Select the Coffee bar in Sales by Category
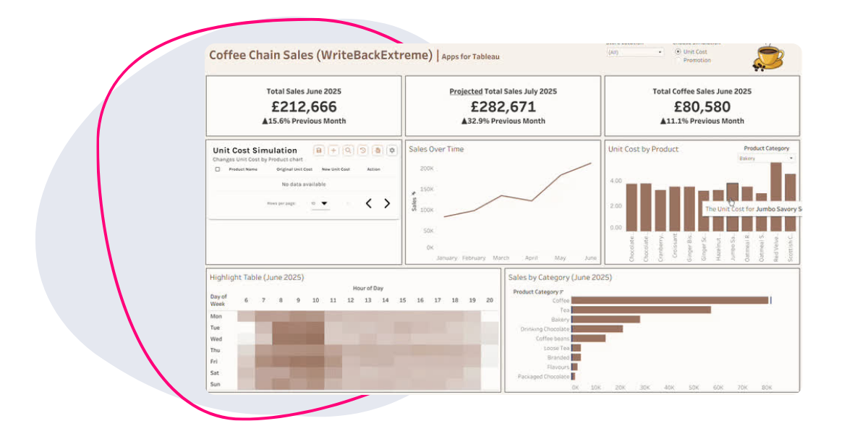The width and height of the screenshot is (868, 434). 669,300
